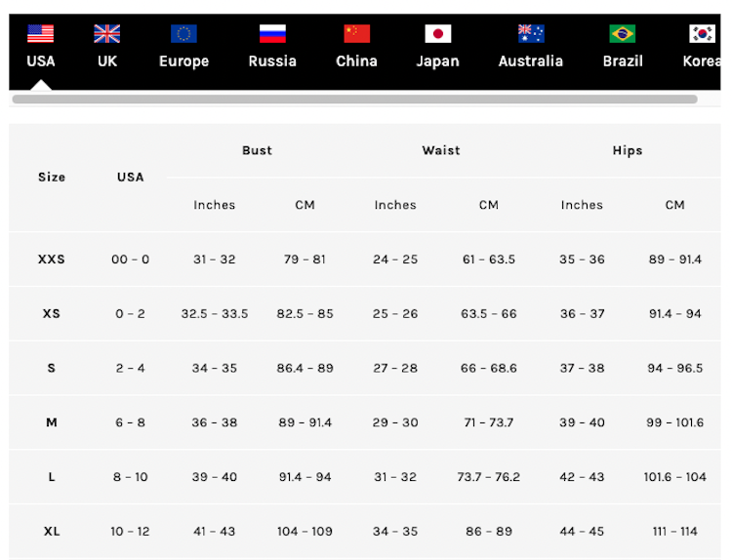Choose the China tab label

(356, 61)
